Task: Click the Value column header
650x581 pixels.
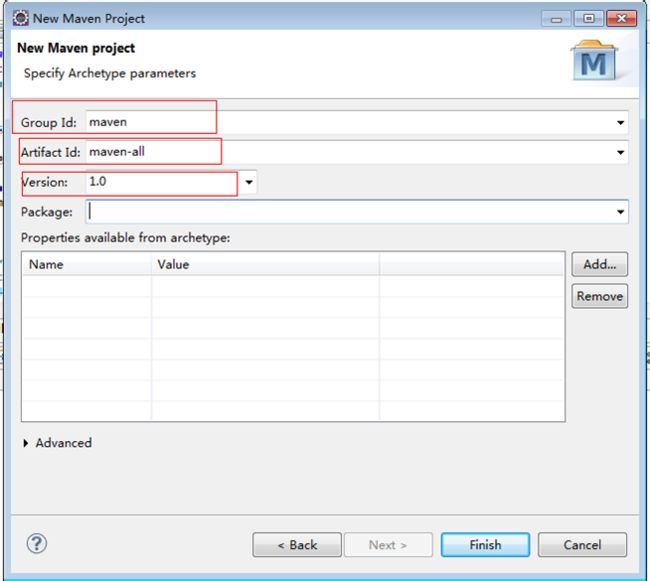Action: [265, 264]
